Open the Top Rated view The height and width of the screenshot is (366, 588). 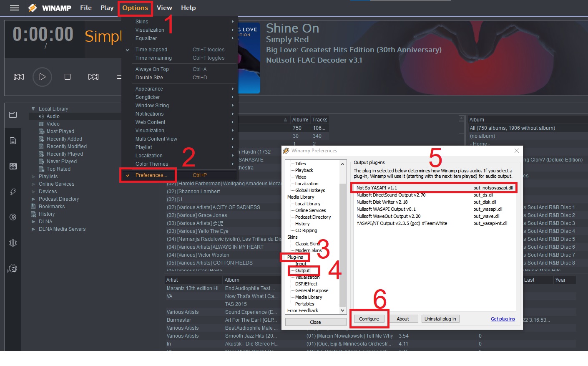click(58, 169)
